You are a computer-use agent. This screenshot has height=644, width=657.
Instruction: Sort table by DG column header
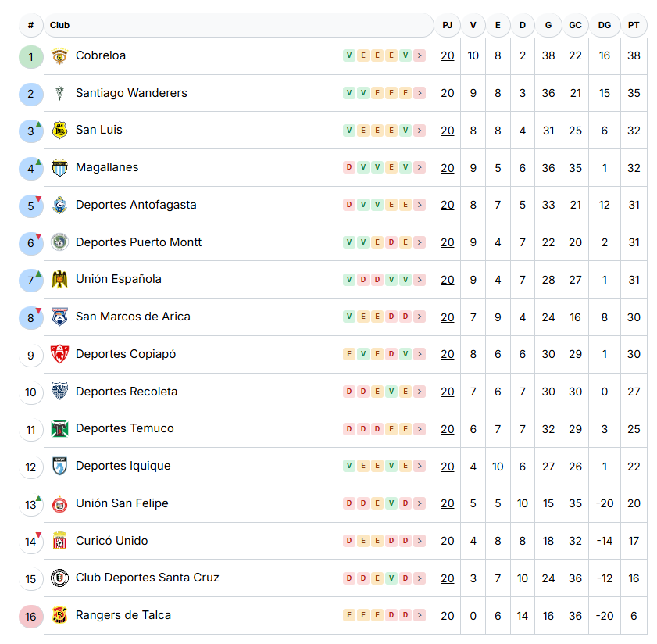pyautogui.click(x=604, y=25)
